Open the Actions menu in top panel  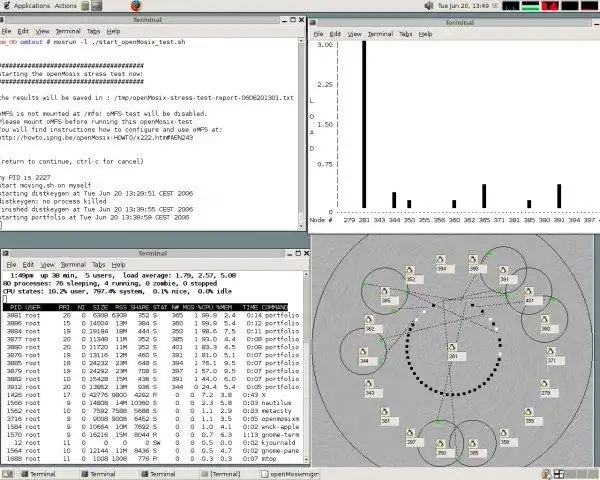(x=65, y=6)
